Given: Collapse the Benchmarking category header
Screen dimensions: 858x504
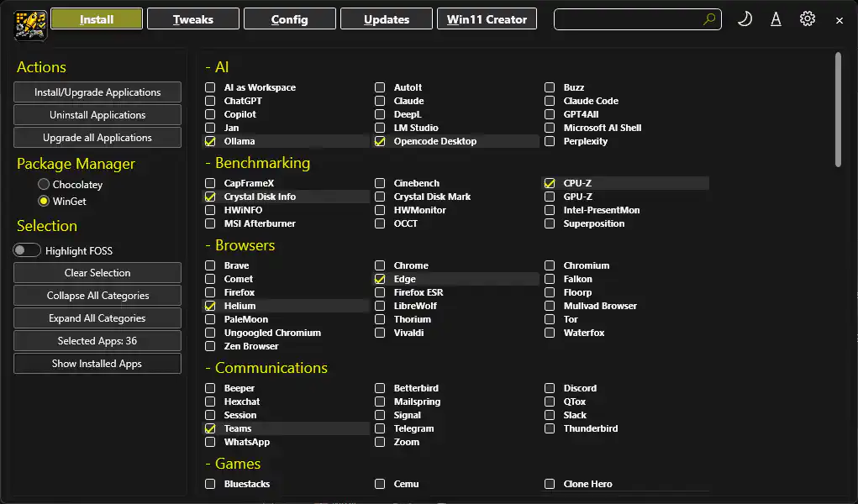Looking at the screenshot, I should tap(257, 162).
